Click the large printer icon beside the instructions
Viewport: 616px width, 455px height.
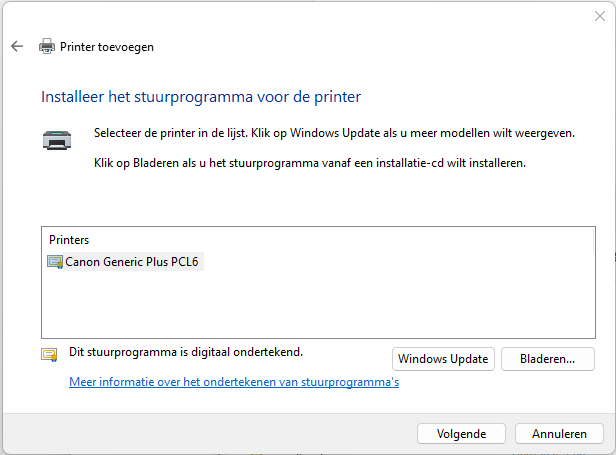pos(57,140)
